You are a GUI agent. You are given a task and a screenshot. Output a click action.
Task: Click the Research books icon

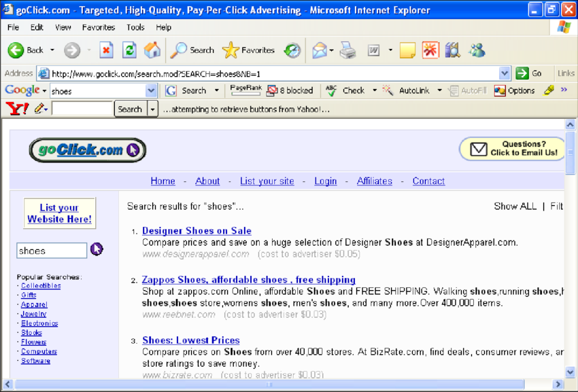(x=452, y=50)
